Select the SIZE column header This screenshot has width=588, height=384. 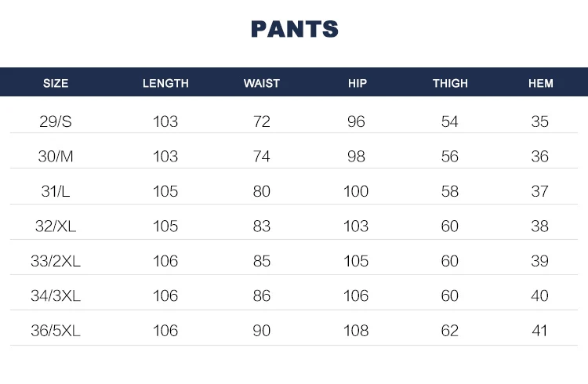pos(56,83)
